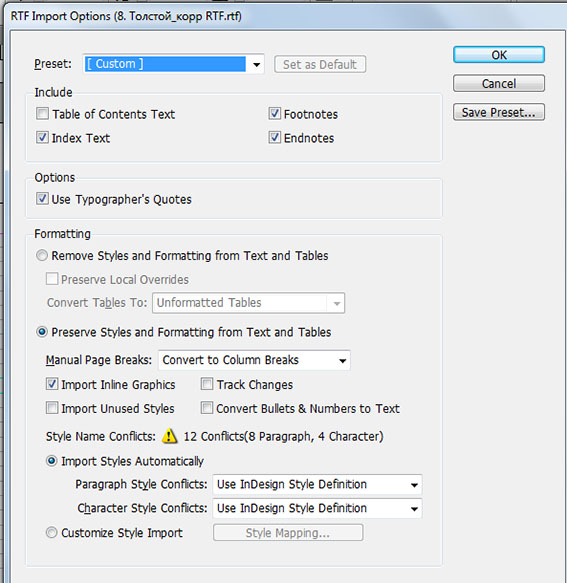Click the Save Preset button
567x583 pixels.
tap(499, 112)
